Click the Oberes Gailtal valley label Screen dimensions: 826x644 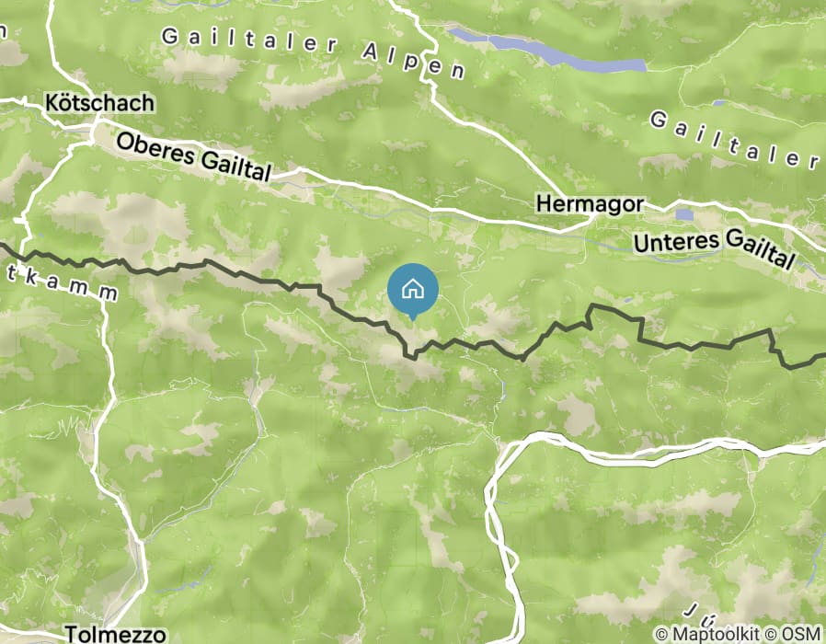click(194, 156)
